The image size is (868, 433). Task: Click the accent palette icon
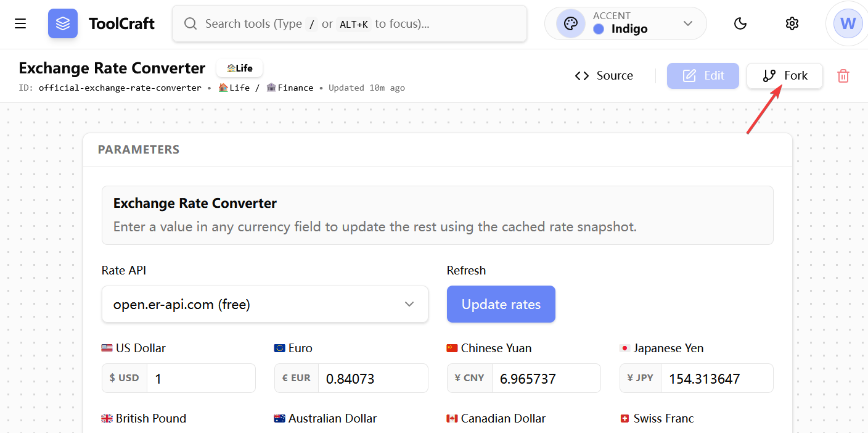571,23
